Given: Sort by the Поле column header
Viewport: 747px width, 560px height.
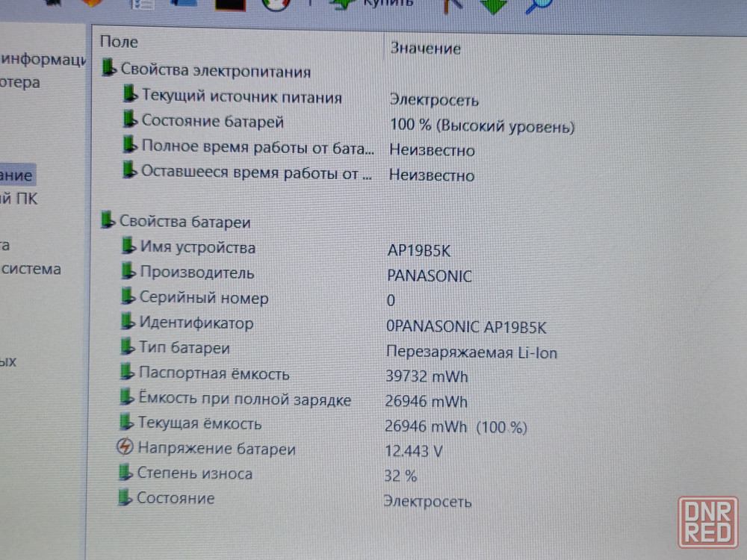Looking at the screenshot, I should 120,42.
